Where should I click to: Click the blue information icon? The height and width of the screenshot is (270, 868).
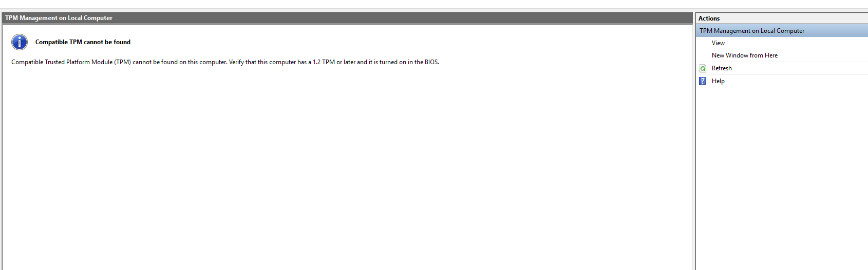tap(20, 42)
